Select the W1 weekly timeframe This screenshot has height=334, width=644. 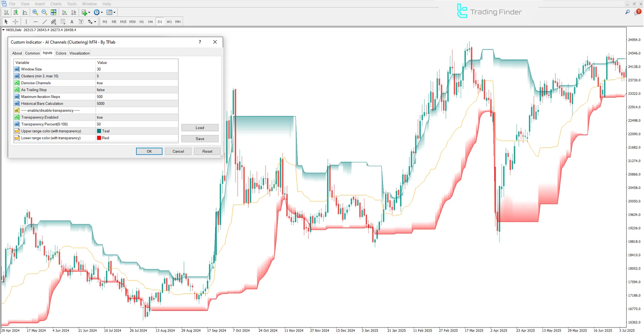click(x=169, y=21)
